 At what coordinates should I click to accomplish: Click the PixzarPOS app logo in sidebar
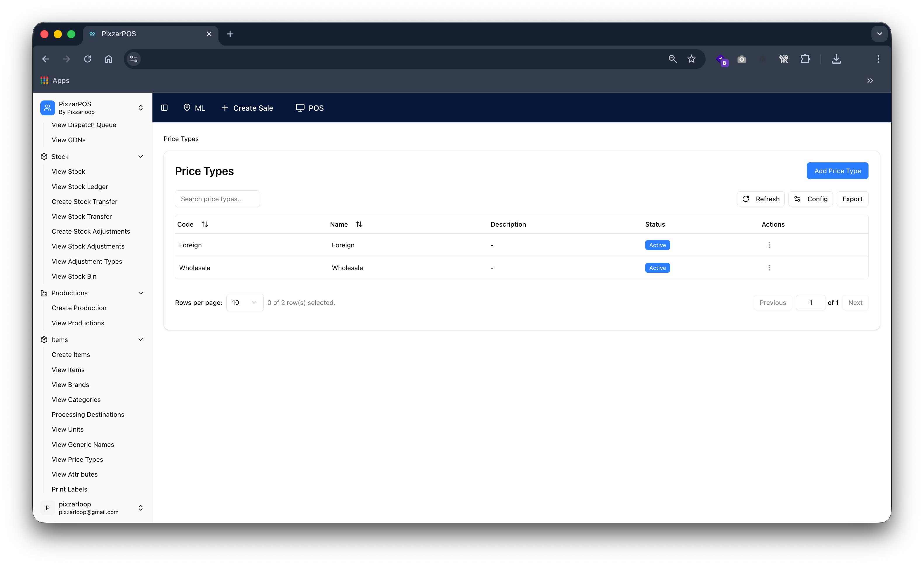tap(48, 108)
